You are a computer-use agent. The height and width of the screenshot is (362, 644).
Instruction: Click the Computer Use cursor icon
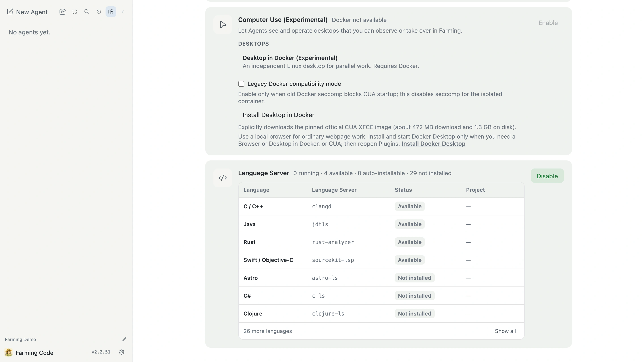[223, 25]
